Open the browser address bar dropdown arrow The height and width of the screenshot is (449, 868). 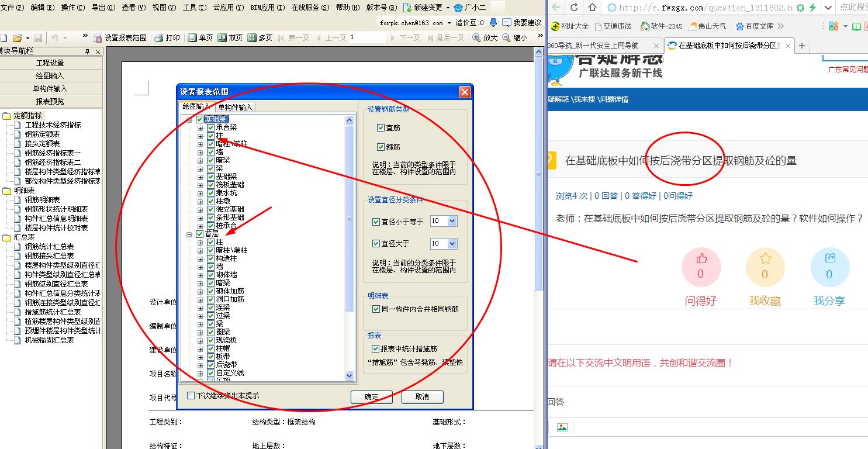[x=828, y=8]
